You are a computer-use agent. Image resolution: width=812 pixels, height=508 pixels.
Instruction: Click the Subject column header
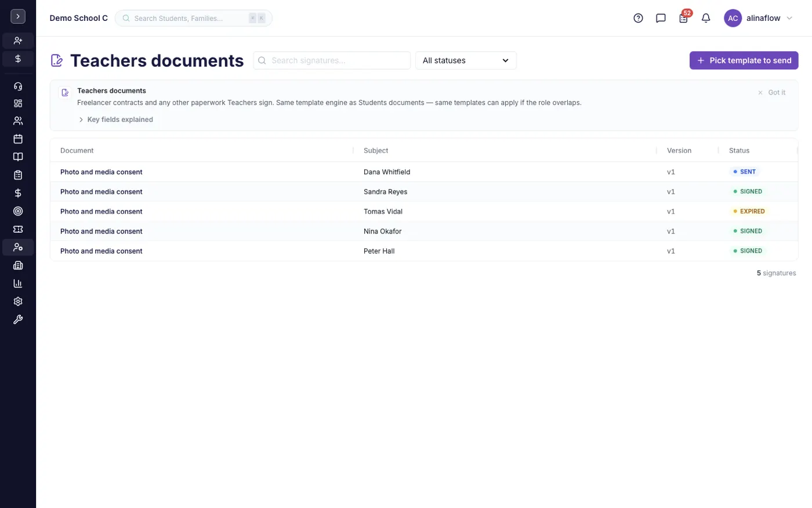pos(376,150)
